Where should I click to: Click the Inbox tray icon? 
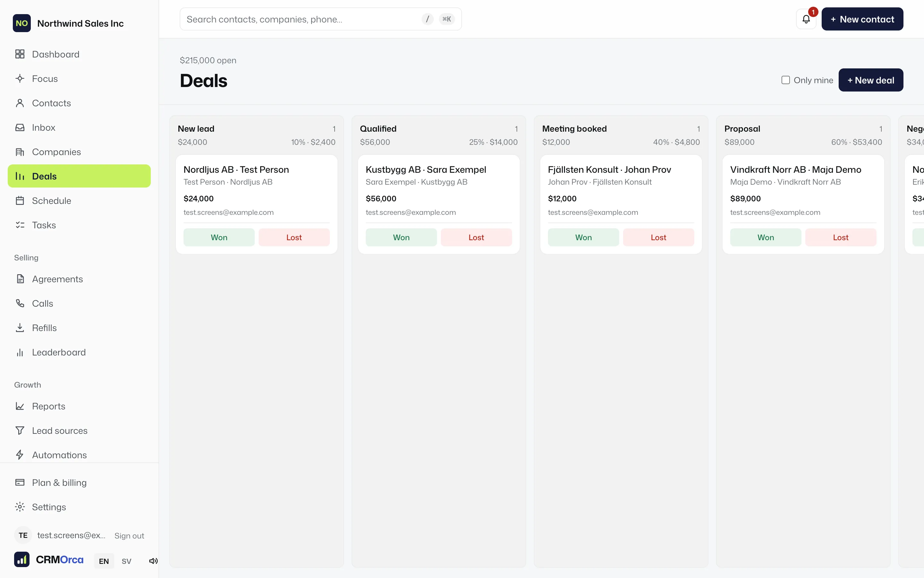click(20, 128)
